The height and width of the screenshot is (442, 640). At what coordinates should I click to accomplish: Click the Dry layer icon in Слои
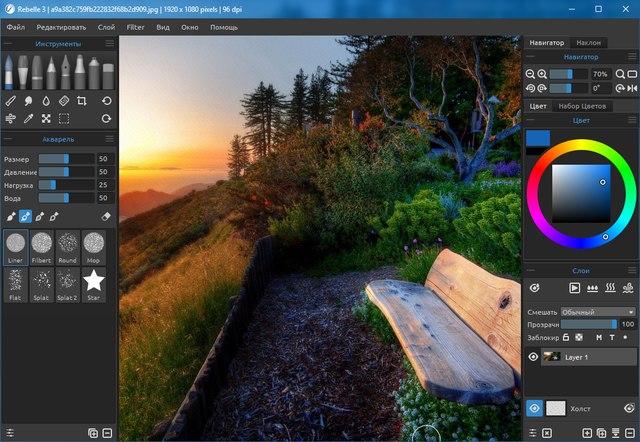[x=612, y=288]
